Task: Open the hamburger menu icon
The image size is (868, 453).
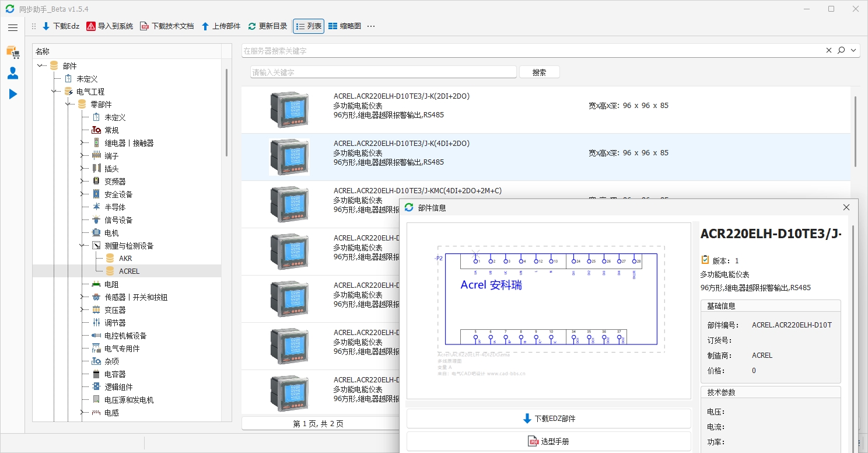Action: [12, 27]
